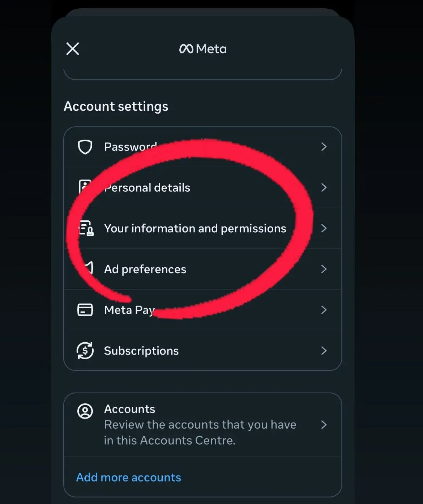Click the Subscriptions dollar-cycle icon
Viewport: 423px width, 504px height.
coord(85,351)
